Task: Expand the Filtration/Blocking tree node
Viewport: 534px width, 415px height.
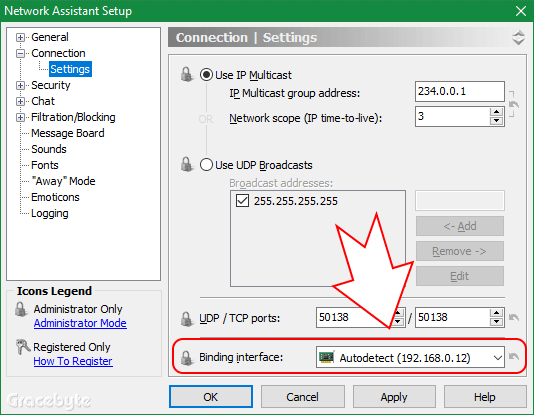Action: [x=20, y=117]
